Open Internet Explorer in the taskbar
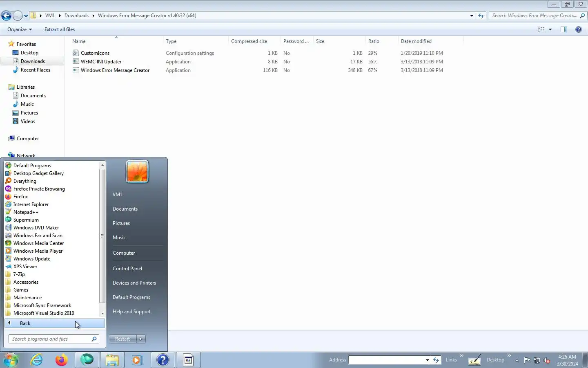 (x=37, y=360)
